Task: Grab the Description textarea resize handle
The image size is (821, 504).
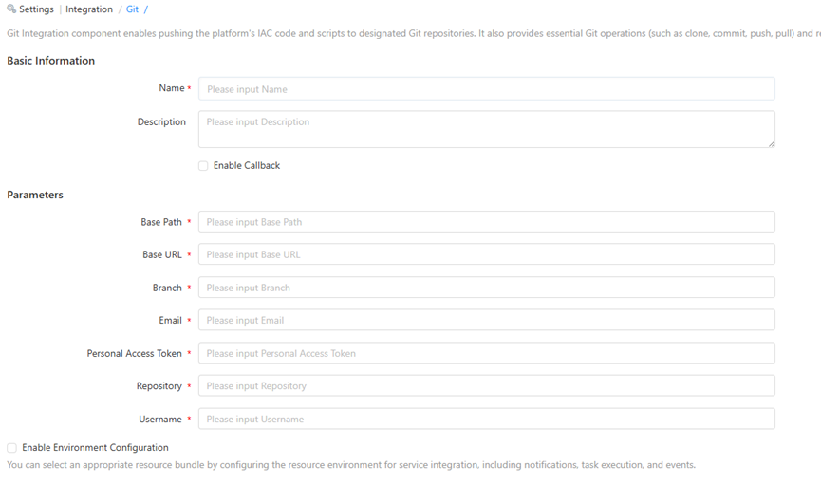Action: point(771,143)
